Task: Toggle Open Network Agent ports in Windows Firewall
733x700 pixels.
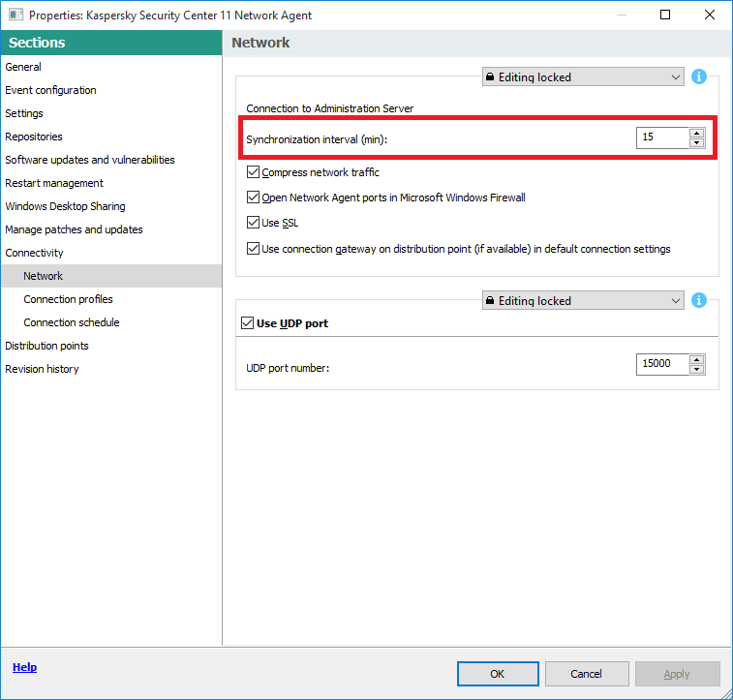Action: tap(253, 198)
